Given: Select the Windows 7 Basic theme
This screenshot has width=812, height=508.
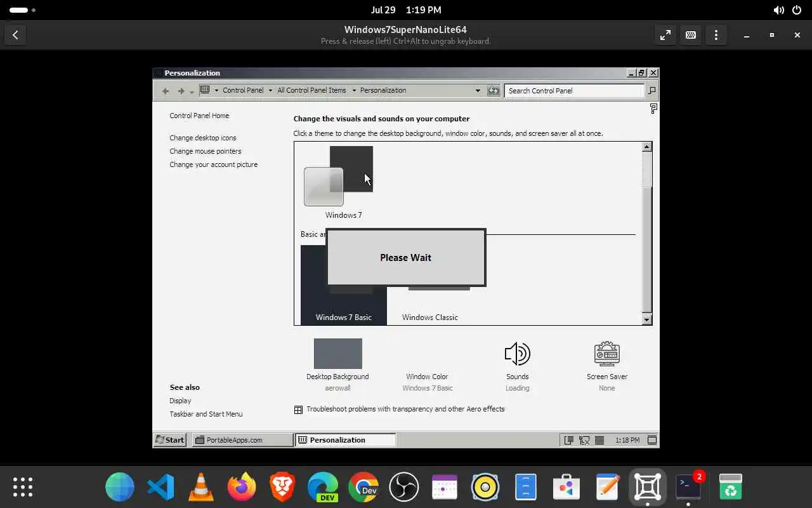Looking at the screenshot, I should (x=344, y=285).
